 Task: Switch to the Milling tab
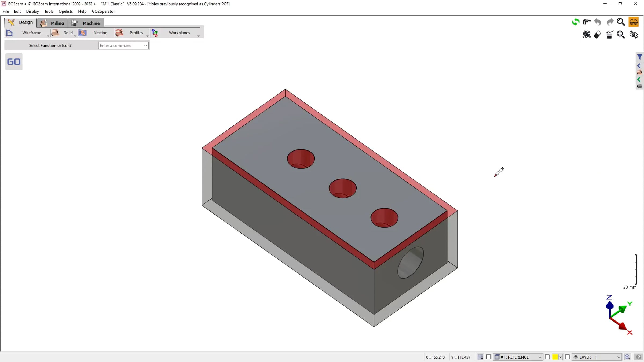(52, 23)
